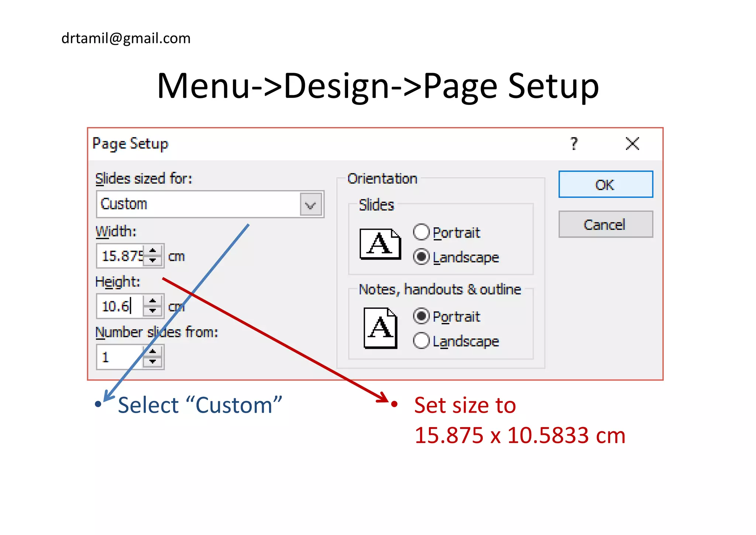The image size is (756, 535).
Task: Select Portrait for Notes, handouts & outline
Action: [421, 316]
